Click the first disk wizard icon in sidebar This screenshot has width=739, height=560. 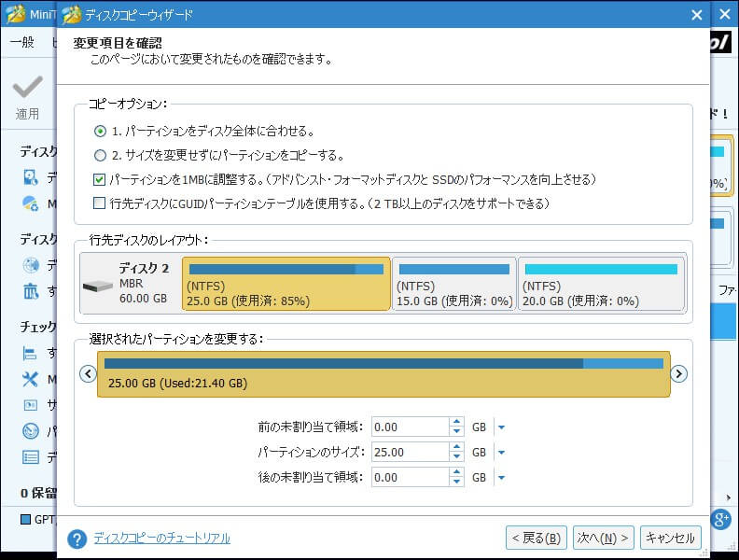click(x=30, y=177)
